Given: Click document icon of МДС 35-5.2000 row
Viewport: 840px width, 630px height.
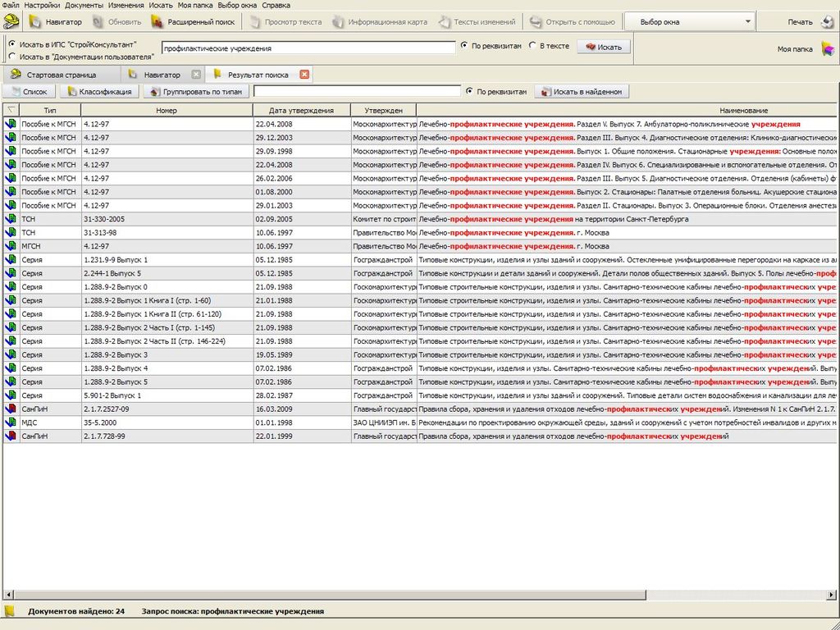Looking at the screenshot, I should pyautogui.click(x=11, y=422).
